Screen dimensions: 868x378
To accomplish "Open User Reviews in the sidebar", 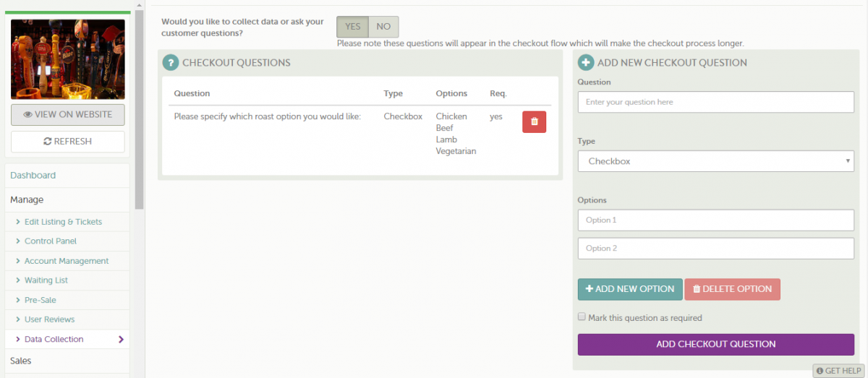I will (x=50, y=319).
